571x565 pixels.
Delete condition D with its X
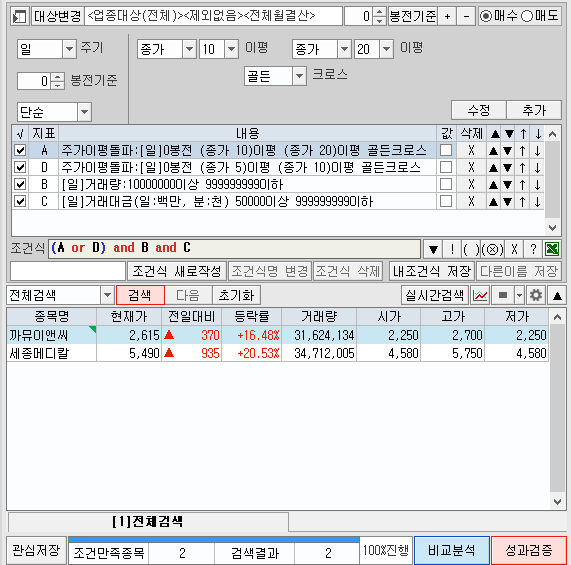coord(472,167)
